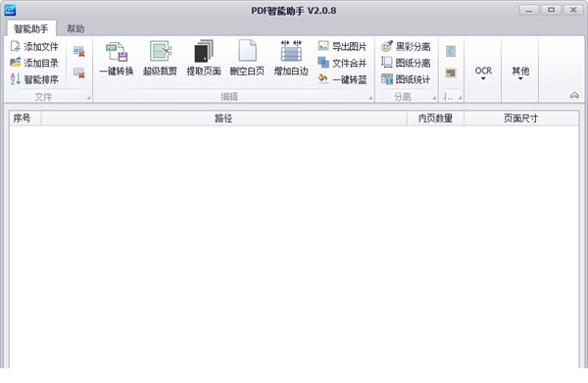Click 图纸分离 drawing separation button
588x383 pixels.
click(406, 63)
